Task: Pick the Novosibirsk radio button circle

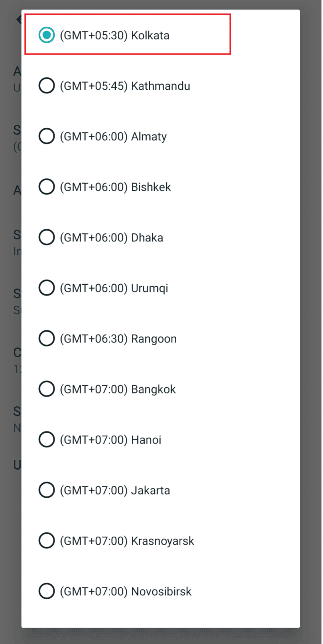Action: tap(47, 591)
